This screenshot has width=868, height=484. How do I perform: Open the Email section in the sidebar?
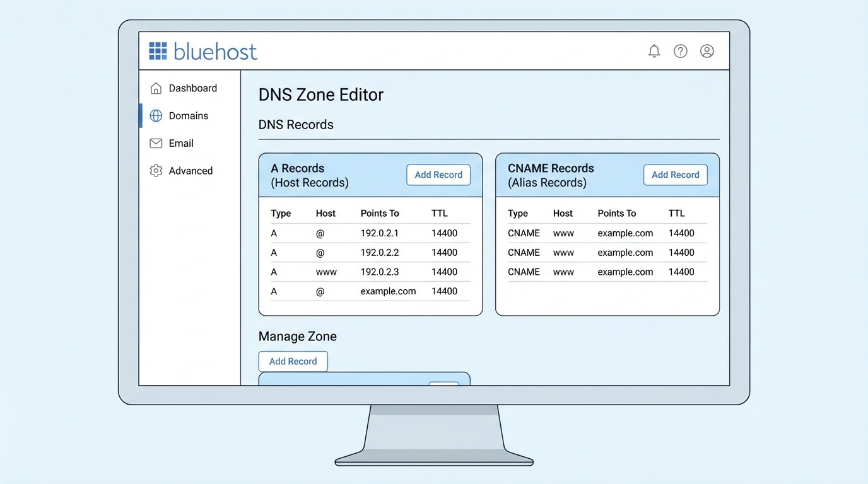(181, 143)
